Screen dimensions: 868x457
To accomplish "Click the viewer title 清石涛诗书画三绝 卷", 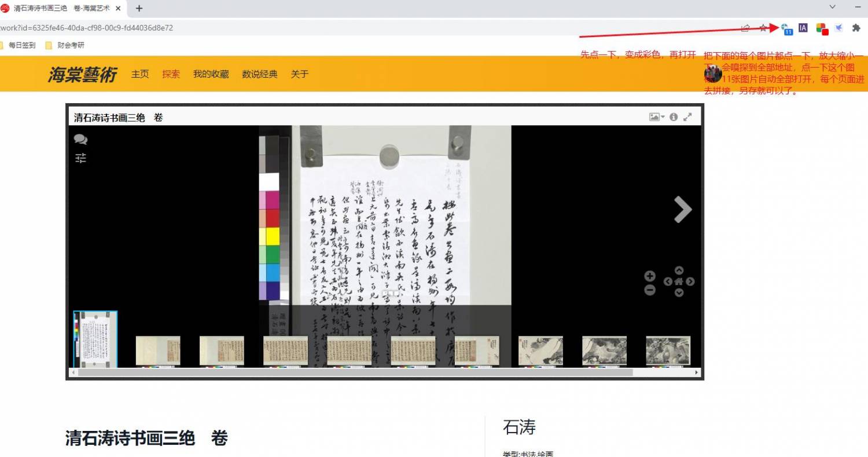I will tap(119, 118).
